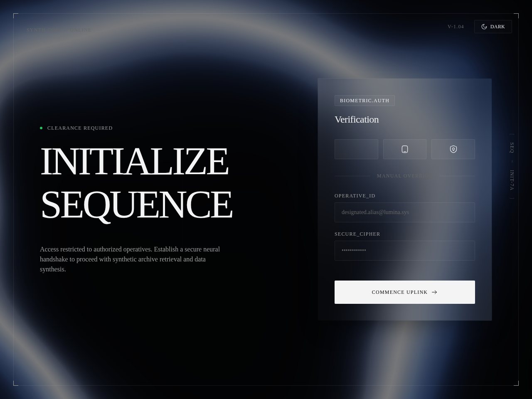This screenshot has width=532, height=399.
Task: Click the Verification heading
Action: coord(357,120)
